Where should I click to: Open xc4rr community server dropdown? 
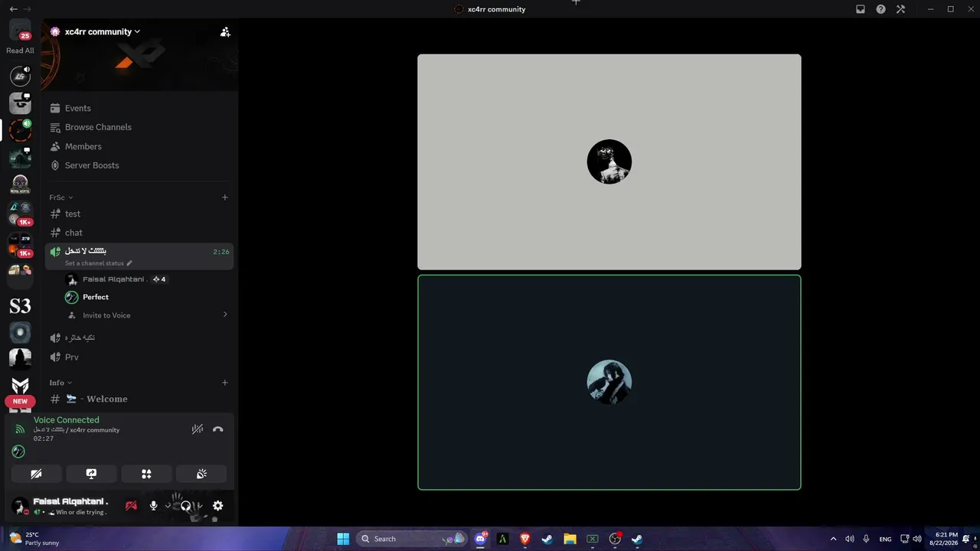pyautogui.click(x=103, y=32)
